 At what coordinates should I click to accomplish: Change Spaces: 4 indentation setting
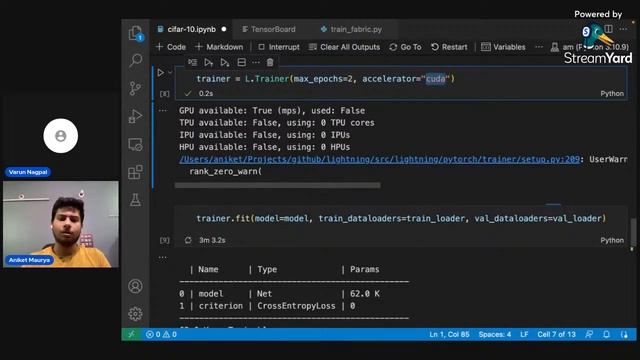(x=495, y=334)
